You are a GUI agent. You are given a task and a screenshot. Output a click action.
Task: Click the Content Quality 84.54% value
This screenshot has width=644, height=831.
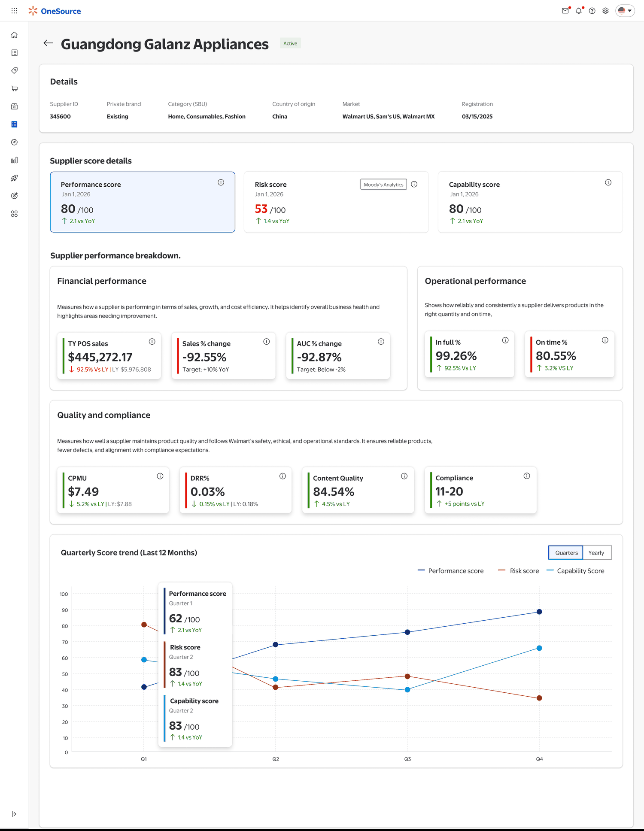pos(334,491)
